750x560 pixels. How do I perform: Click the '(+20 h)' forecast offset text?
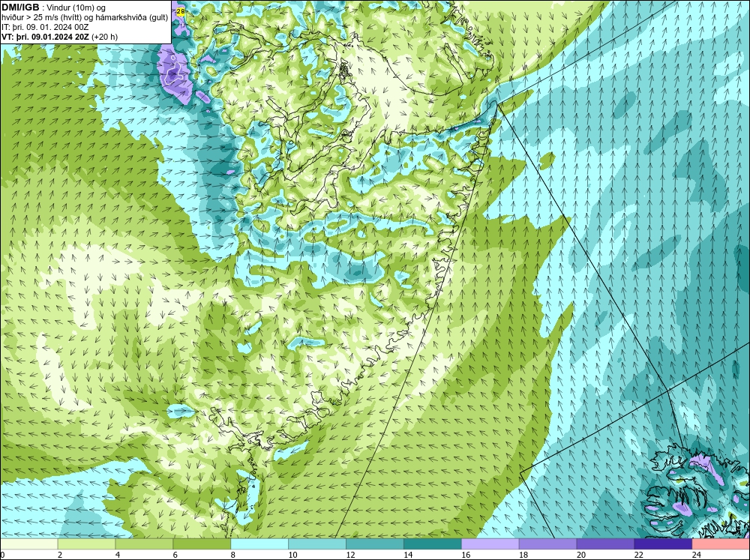[x=104, y=37]
